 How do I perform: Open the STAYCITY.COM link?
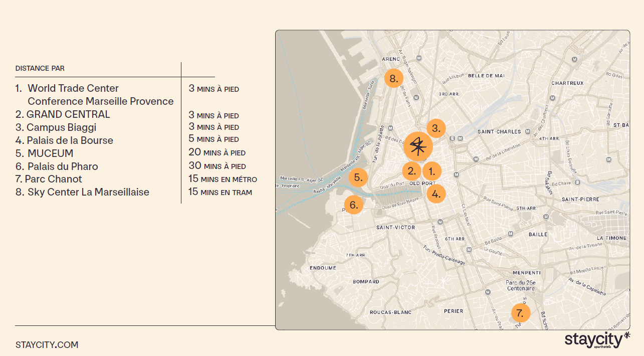tap(47, 345)
